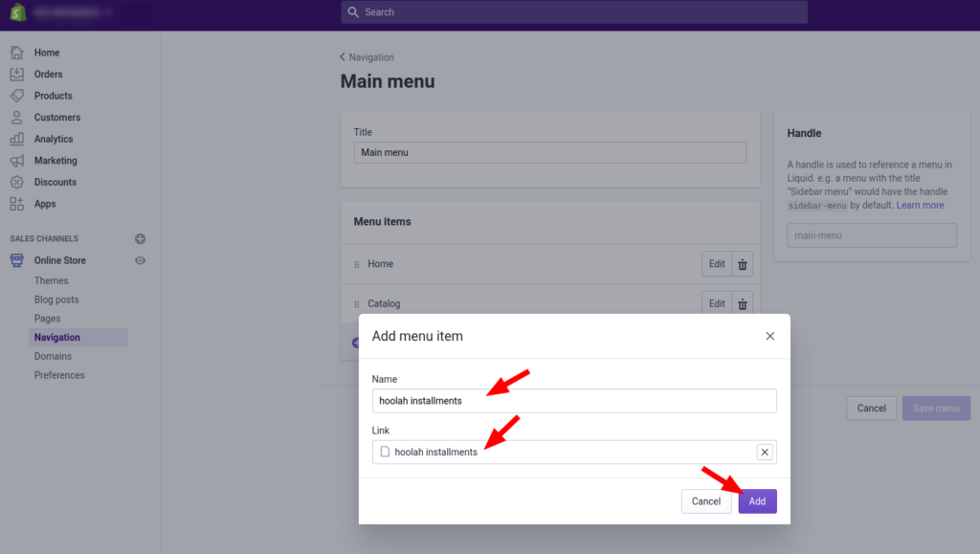This screenshot has width=980, height=554.
Task: Click the Products tag icon
Action: tap(17, 96)
